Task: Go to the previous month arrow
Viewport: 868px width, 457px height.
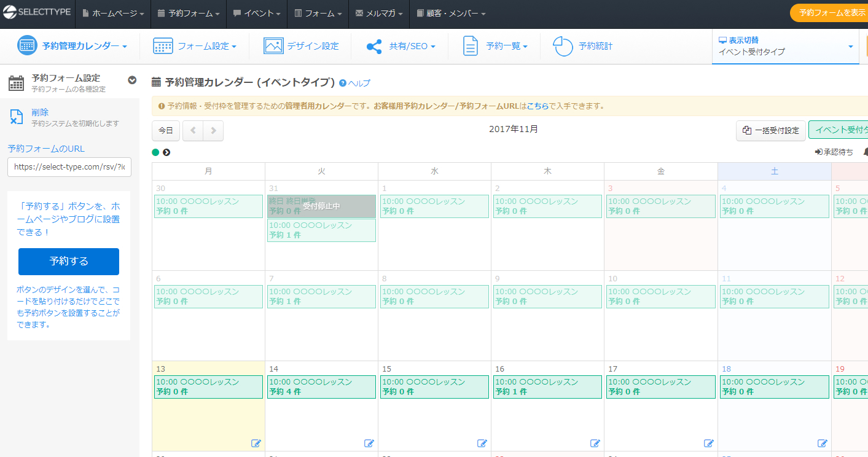Action: pos(193,131)
